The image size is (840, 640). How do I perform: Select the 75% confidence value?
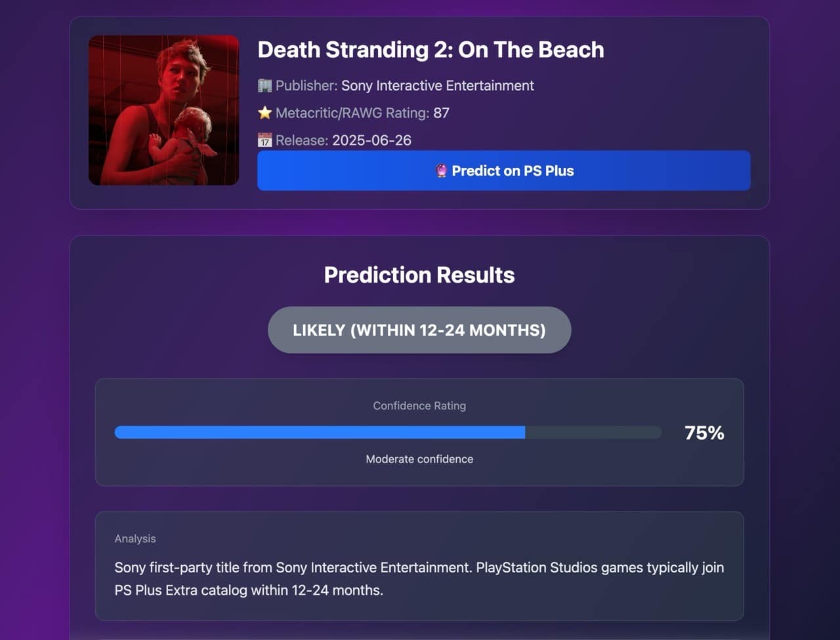click(x=703, y=432)
